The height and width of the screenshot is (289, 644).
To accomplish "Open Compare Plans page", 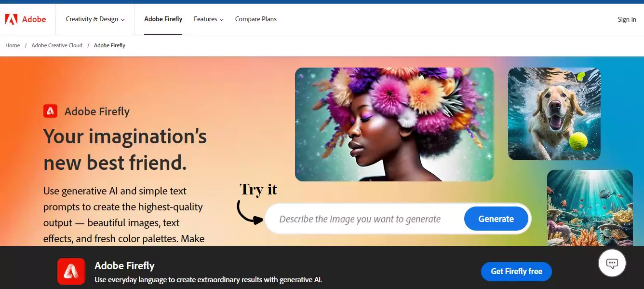I will [256, 19].
